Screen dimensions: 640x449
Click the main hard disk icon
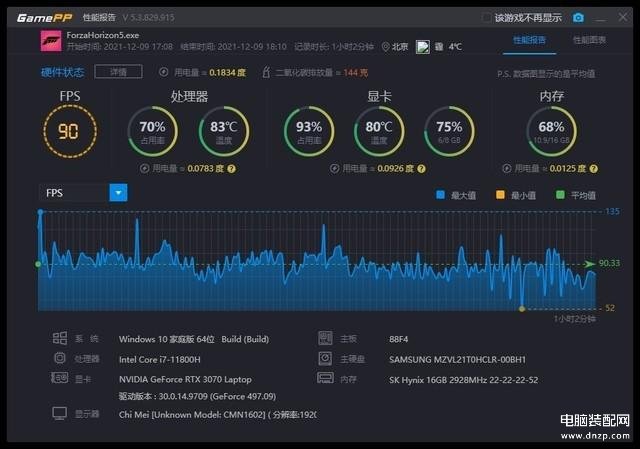325,358
